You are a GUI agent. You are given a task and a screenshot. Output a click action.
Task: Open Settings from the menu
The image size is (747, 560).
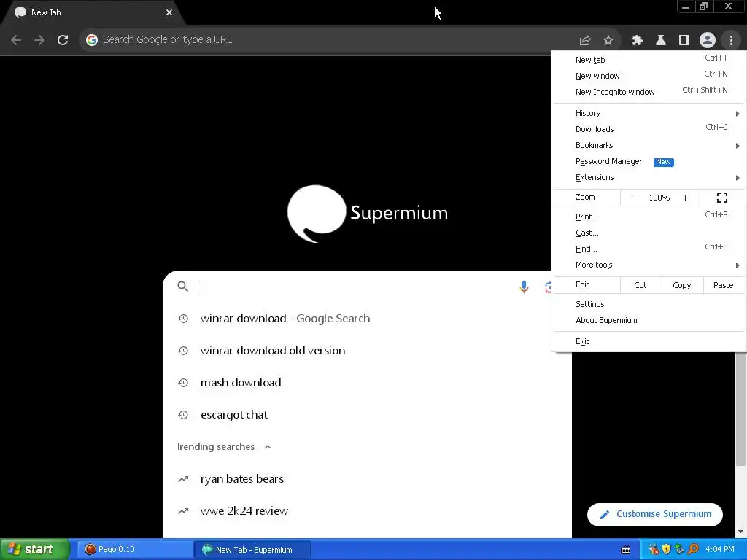tap(649, 304)
